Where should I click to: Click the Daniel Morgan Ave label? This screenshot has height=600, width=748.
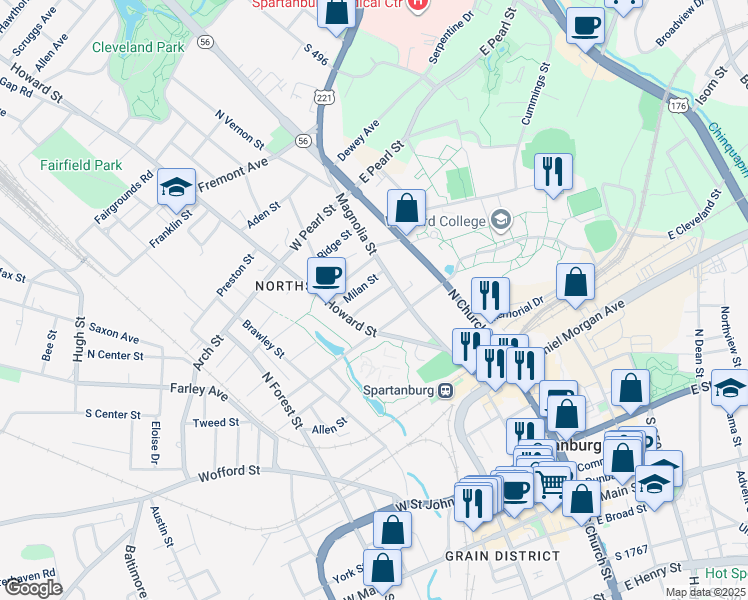[582, 327]
